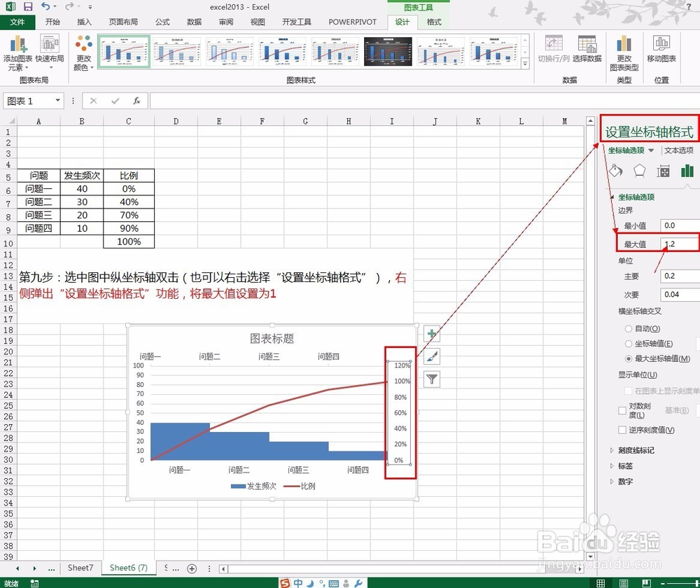The width and height of the screenshot is (700, 588).
Task: Open Add Chart Element menu
Action: (18, 52)
